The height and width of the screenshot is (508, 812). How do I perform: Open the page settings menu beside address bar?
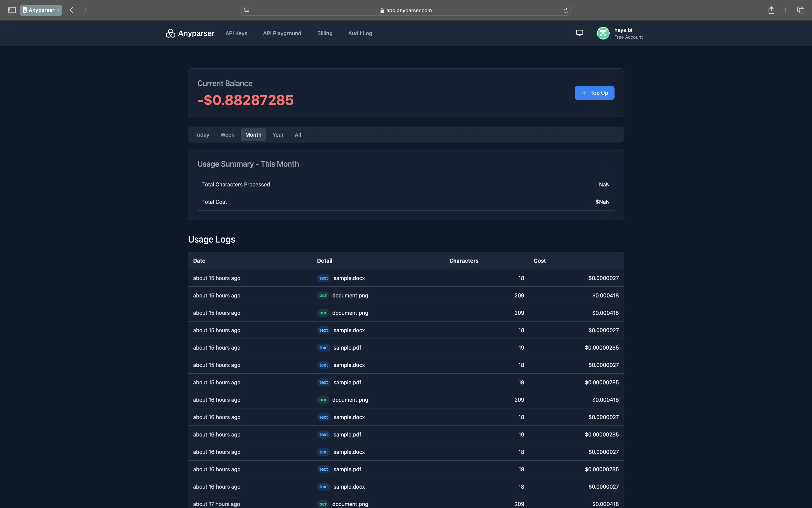[x=247, y=10]
